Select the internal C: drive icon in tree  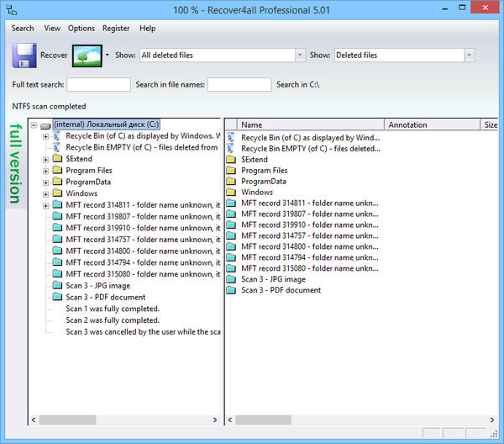[45, 125]
